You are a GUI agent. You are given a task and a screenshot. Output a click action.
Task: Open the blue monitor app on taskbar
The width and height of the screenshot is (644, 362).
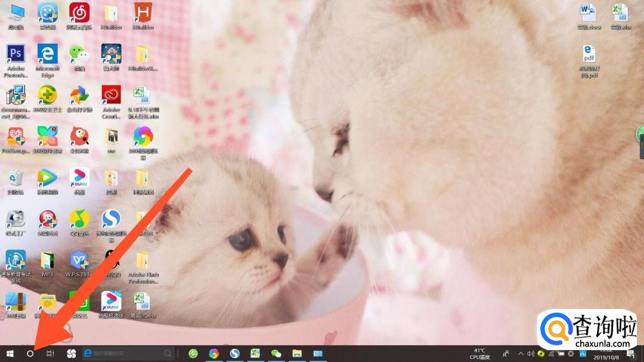click(x=318, y=354)
